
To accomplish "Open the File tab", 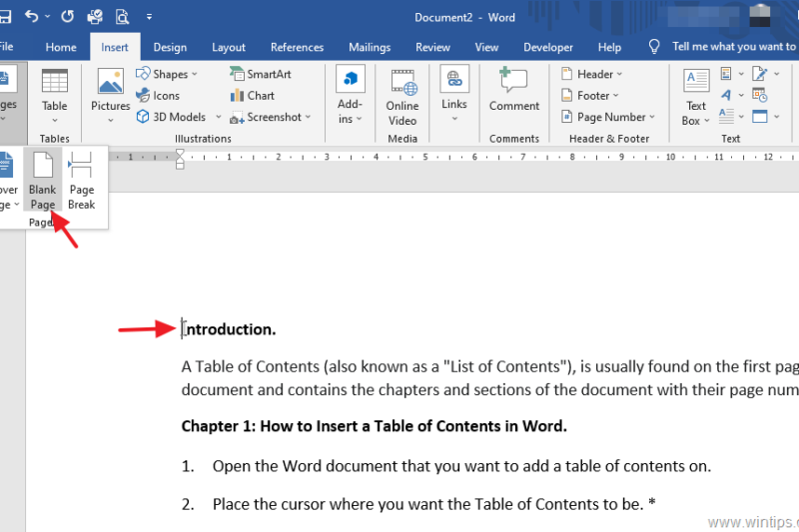I will click(x=7, y=47).
